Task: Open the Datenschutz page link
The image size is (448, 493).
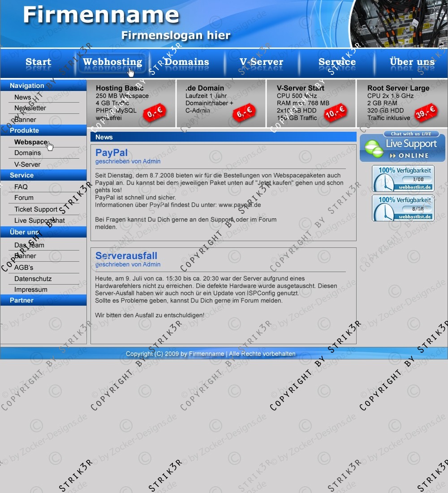Action: [33, 279]
